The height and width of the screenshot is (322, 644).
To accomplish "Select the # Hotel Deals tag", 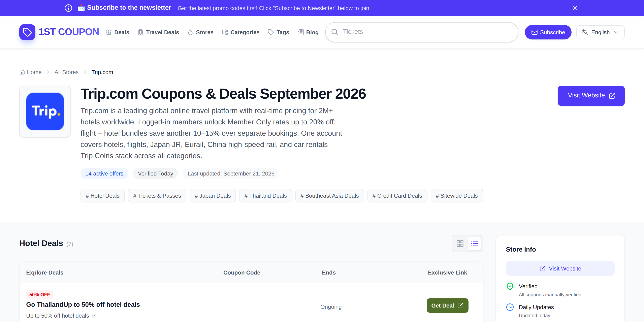I will coord(102,195).
